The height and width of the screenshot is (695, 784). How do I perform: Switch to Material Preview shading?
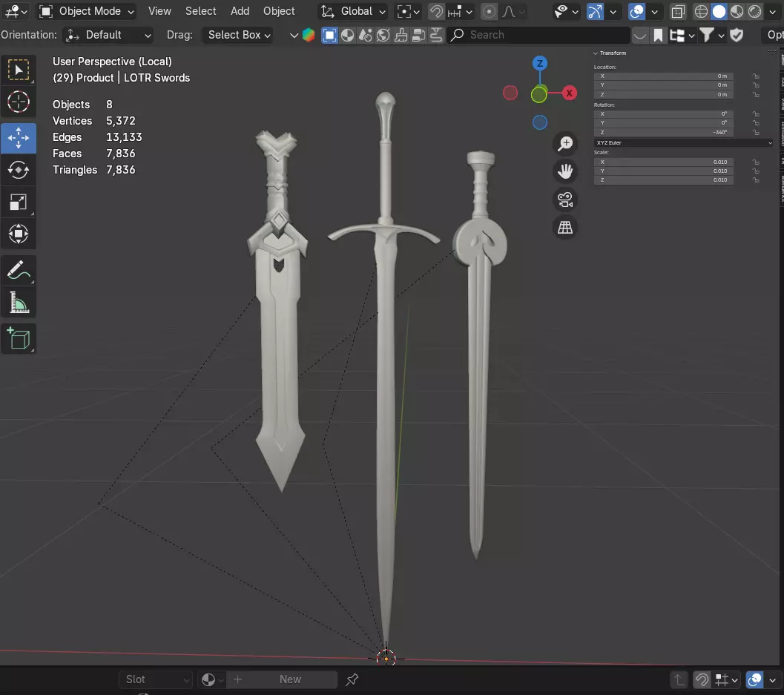(737, 11)
